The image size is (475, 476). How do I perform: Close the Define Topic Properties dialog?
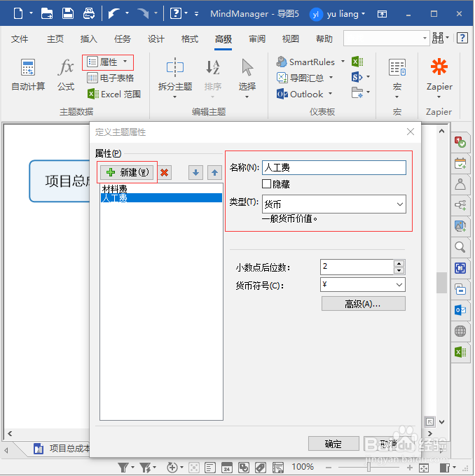pyautogui.click(x=411, y=132)
